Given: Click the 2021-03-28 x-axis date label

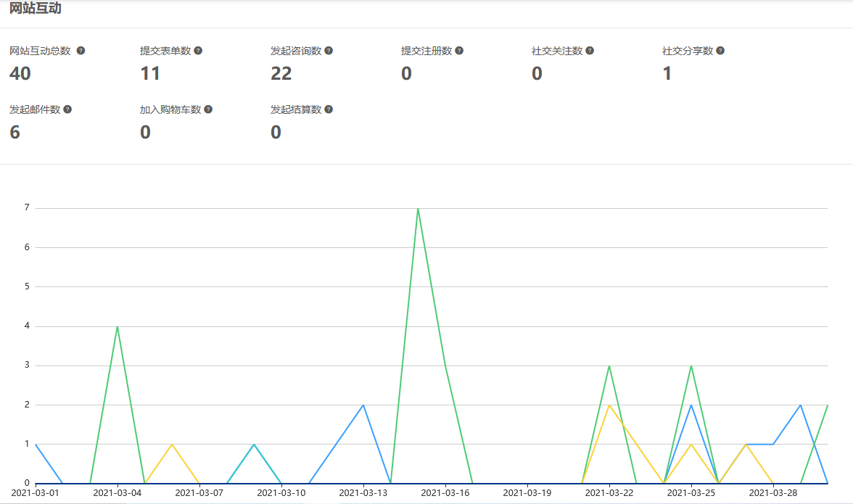Looking at the screenshot, I should pos(772,493).
